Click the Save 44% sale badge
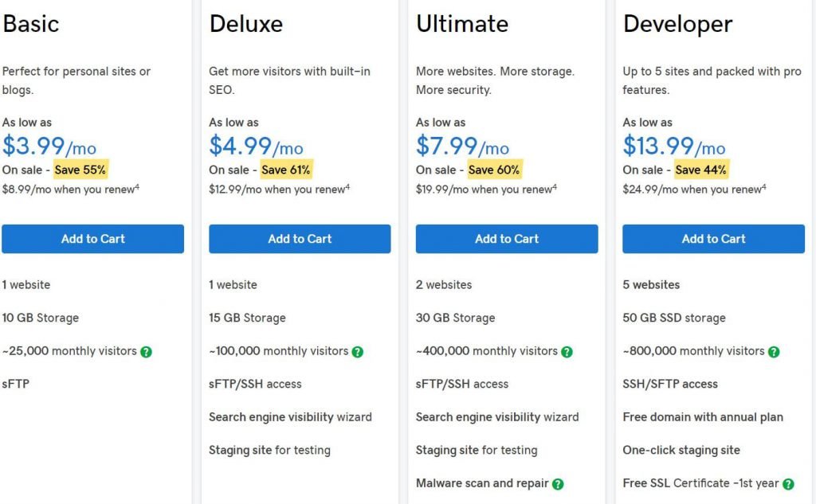This screenshot has height=504, width=816. [700, 170]
